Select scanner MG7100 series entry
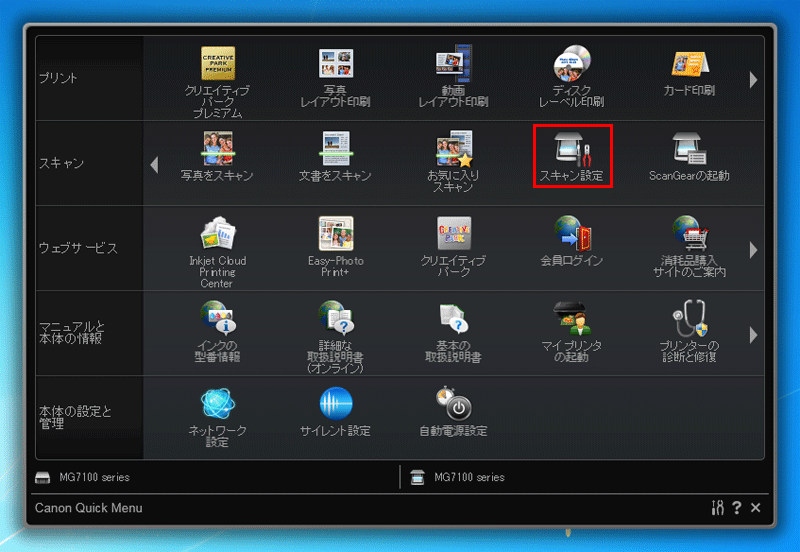800x552 pixels. point(458,477)
